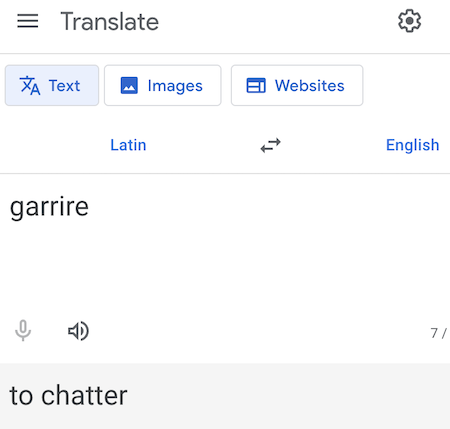The width and height of the screenshot is (450, 429).
Task: Open the hamburger main menu
Action: coord(28,21)
